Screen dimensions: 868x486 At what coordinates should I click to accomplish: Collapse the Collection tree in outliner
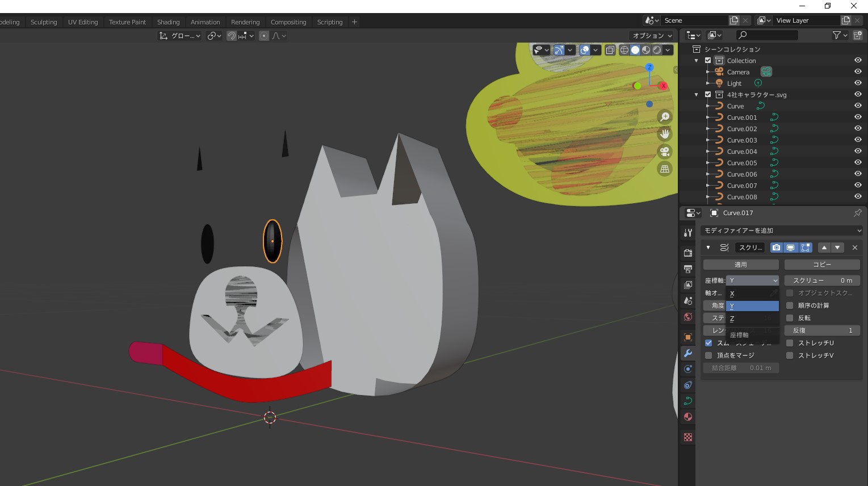[x=697, y=61]
